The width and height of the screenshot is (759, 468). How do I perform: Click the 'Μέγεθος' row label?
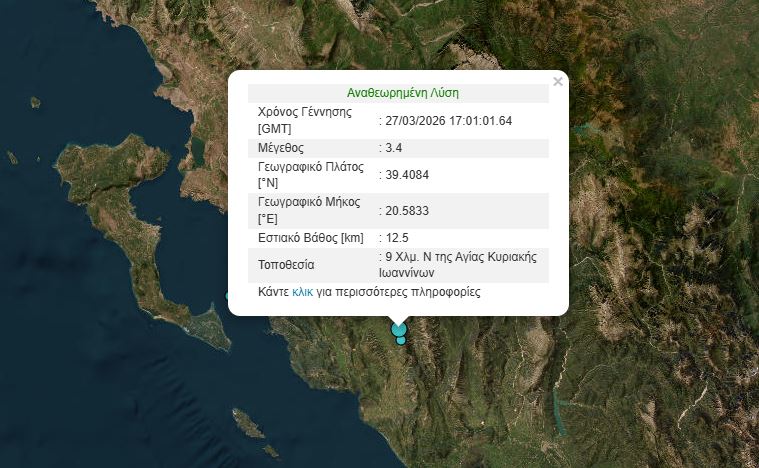coord(282,148)
